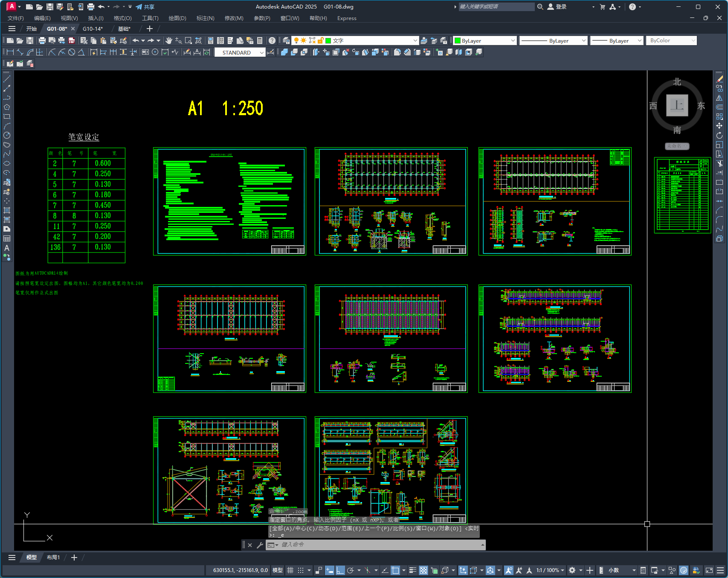The width and height of the screenshot is (728, 578).
Task: Toggle transparency display in status bar
Action: [x=423, y=570]
